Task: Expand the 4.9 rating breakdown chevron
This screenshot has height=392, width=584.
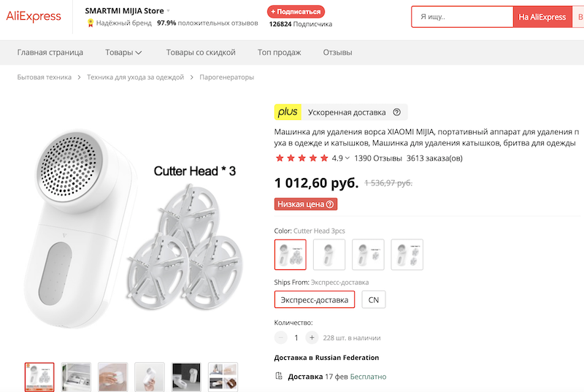Action: tap(347, 158)
